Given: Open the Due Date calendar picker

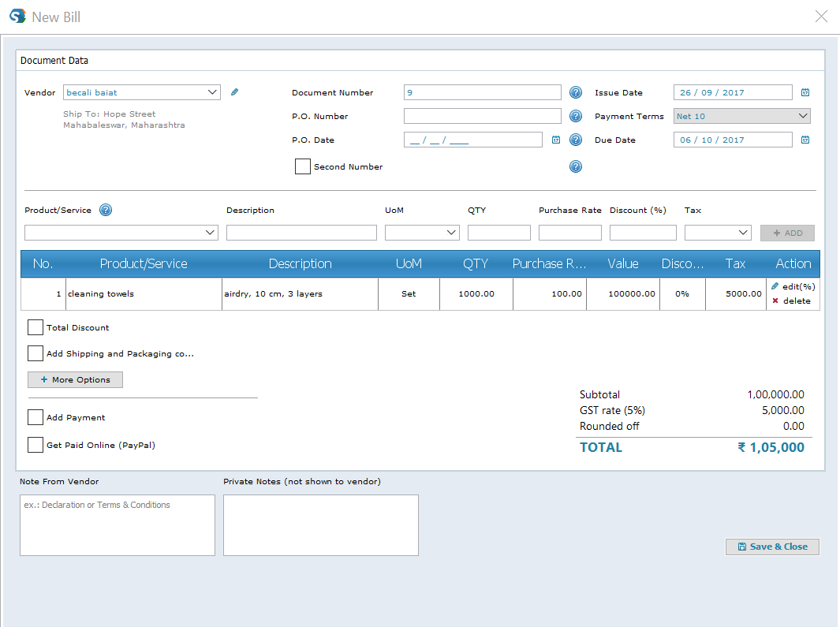Looking at the screenshot, I should [x=805, y=140].
